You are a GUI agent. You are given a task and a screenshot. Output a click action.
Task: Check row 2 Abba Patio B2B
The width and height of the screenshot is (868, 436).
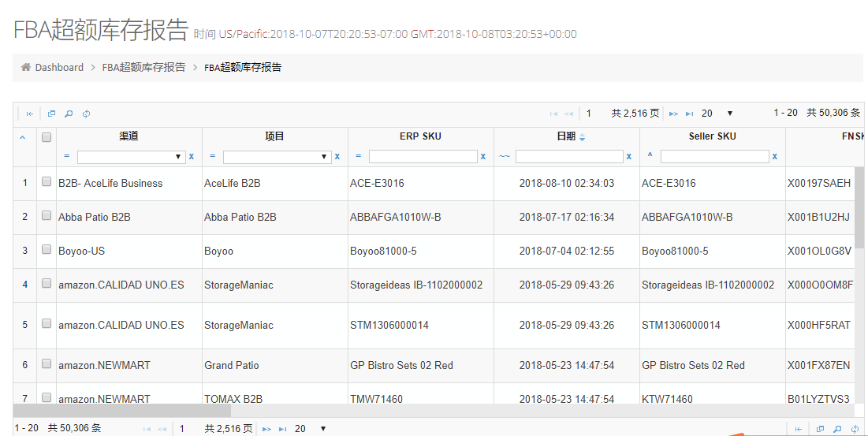pyautogui.click(x=47, y=215)
